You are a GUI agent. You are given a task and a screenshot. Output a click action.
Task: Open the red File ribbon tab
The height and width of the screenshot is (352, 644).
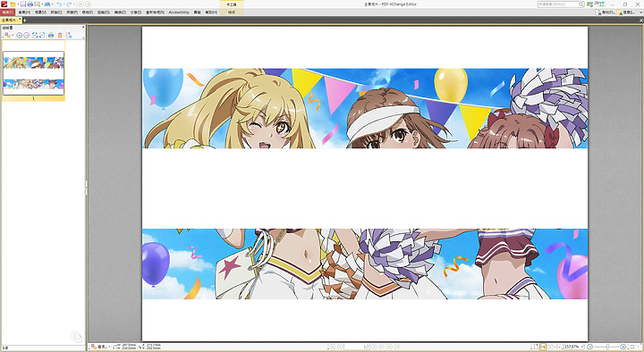[7, 13]
